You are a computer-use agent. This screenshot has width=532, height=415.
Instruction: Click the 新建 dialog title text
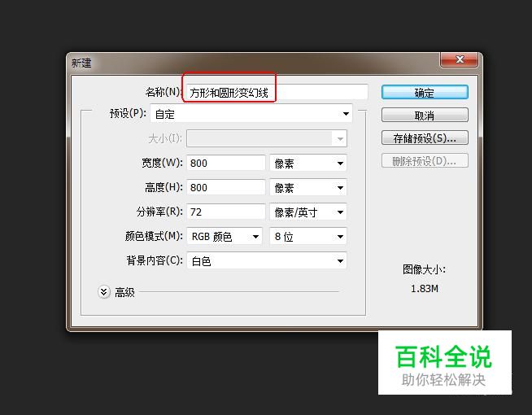point(81,63)
